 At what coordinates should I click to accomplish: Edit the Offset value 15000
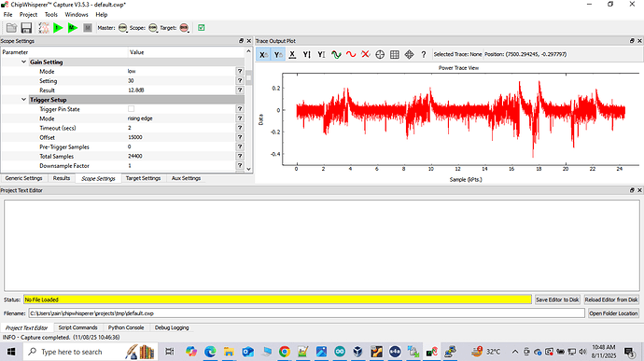[x=181, y=137]
